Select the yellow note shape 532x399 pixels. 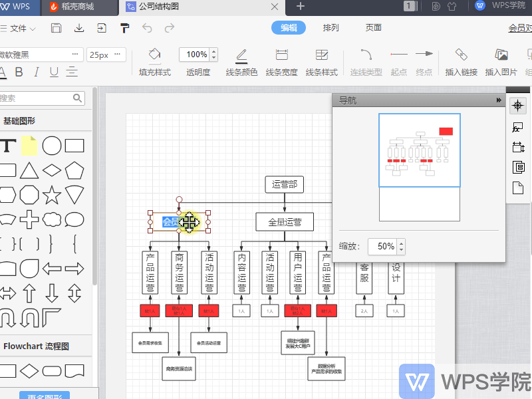click(29, 146)
